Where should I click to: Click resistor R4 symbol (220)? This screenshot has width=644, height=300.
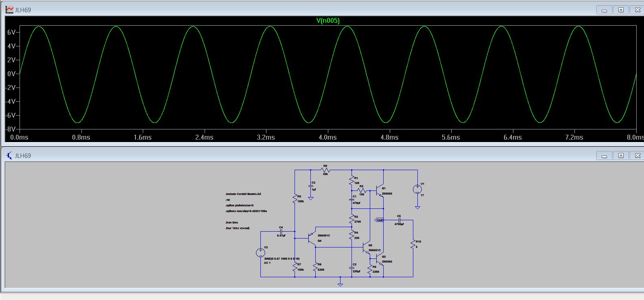click(351, 235)
